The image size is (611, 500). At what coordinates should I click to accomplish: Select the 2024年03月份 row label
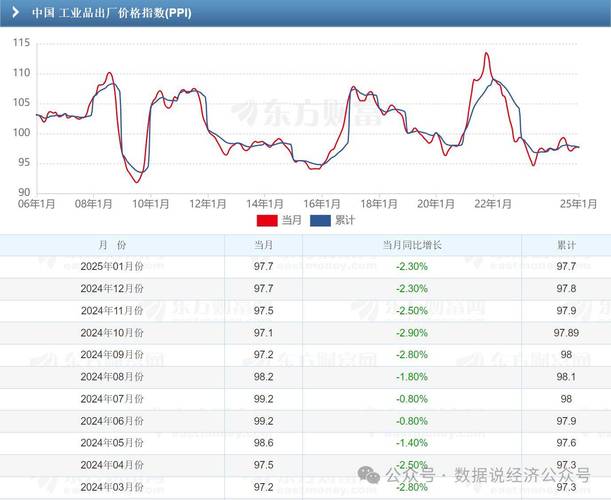tap(112, 487)
